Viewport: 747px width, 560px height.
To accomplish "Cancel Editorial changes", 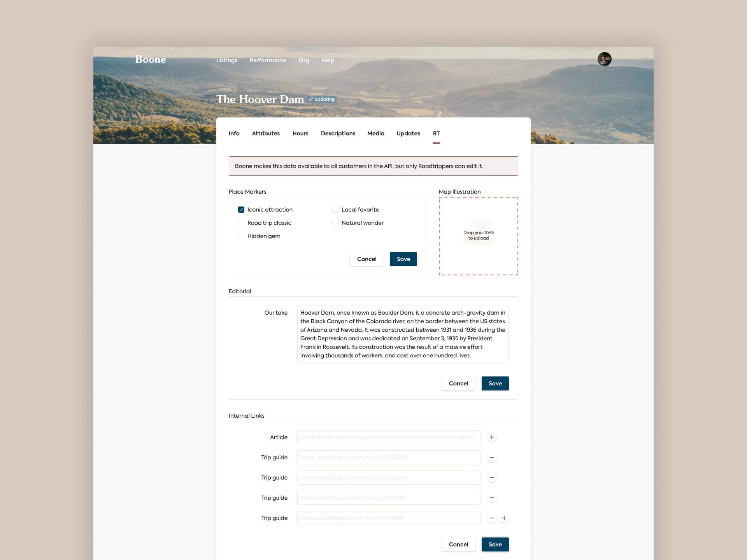I will [459, 383].
